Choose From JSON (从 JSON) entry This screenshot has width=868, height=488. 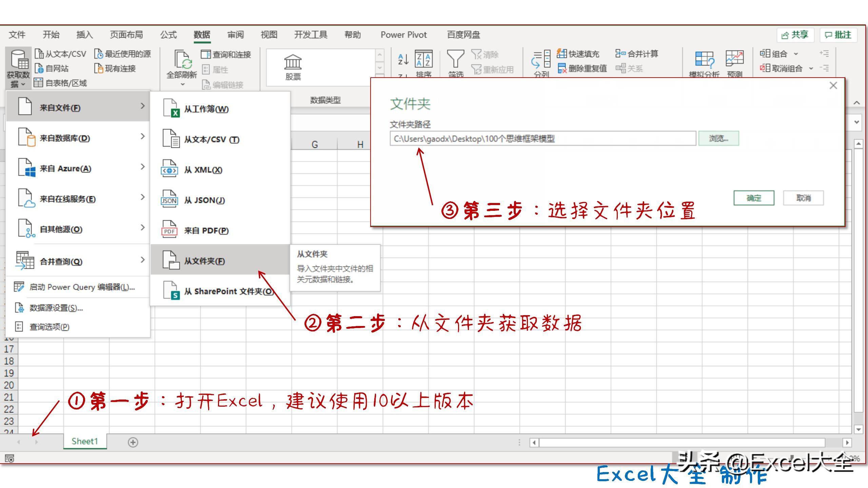[220, 200]
